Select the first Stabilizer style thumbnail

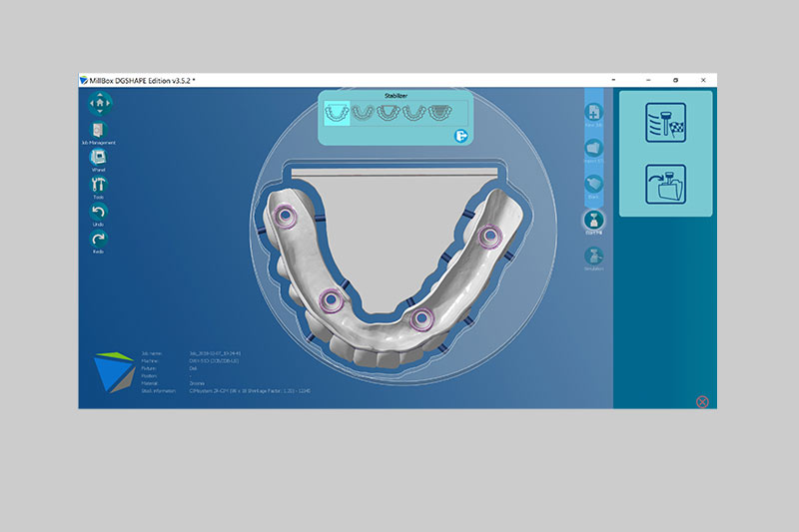[x=337, y=113]
